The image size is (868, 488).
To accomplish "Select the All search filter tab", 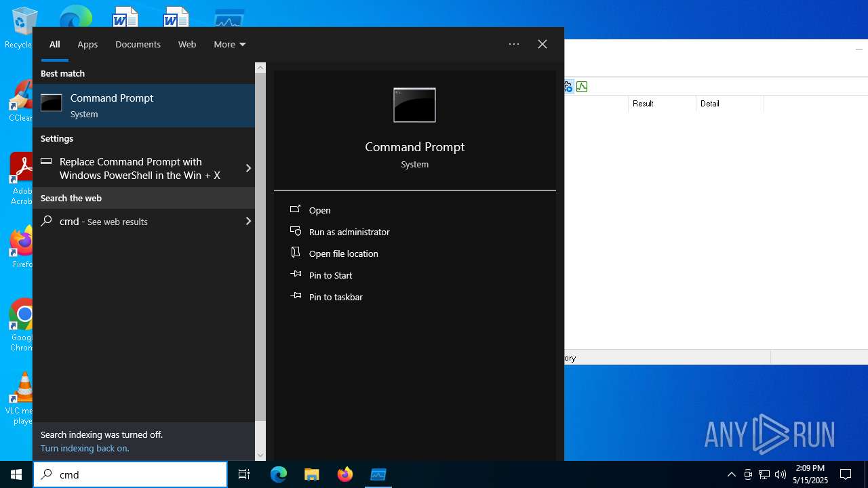I will [x=54, y=44].
